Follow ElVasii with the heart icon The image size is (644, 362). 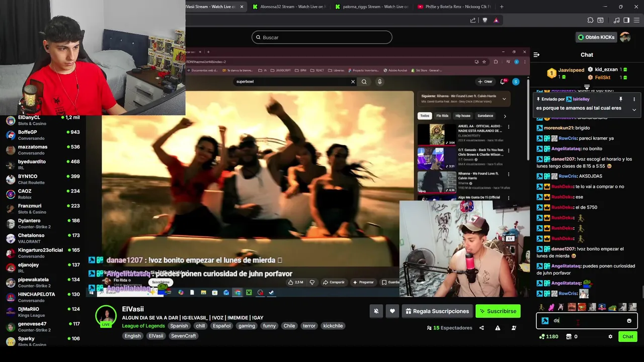[392, 311]
